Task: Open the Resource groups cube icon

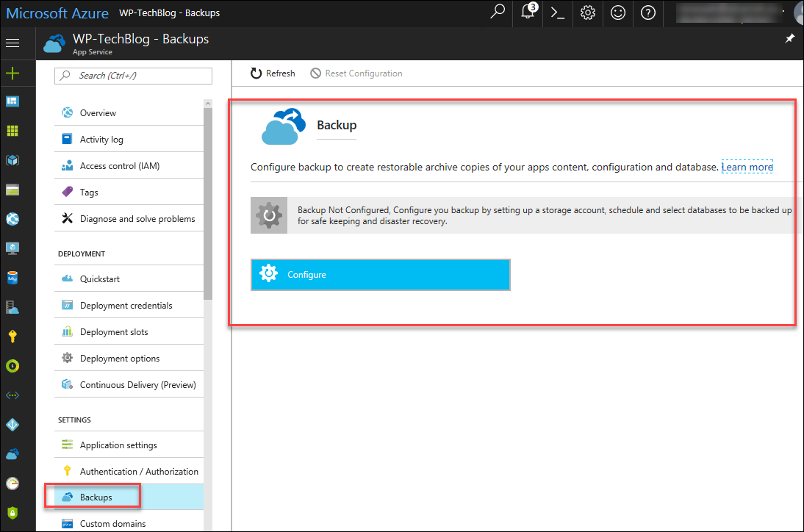Action: click(12, 160)
